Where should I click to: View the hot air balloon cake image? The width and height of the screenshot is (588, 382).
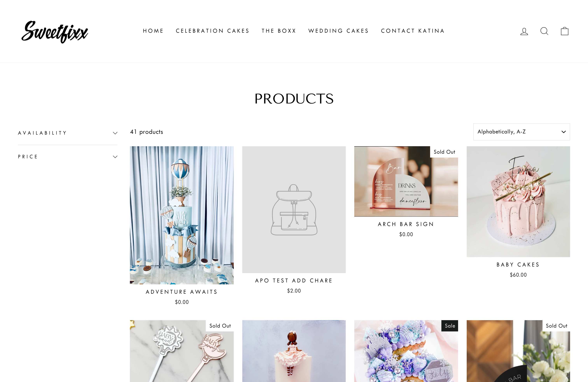[182, 215]
